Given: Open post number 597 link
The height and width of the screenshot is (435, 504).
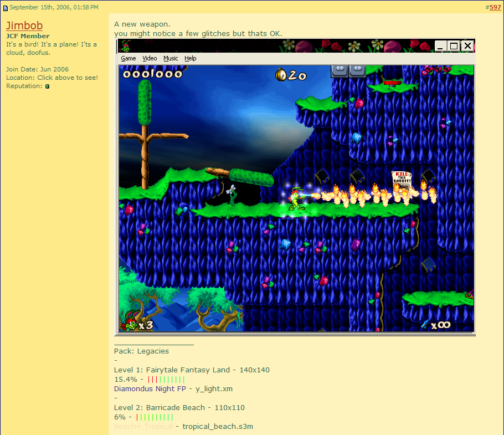Looking at the screenshot, I should click(x=495, y=7).
